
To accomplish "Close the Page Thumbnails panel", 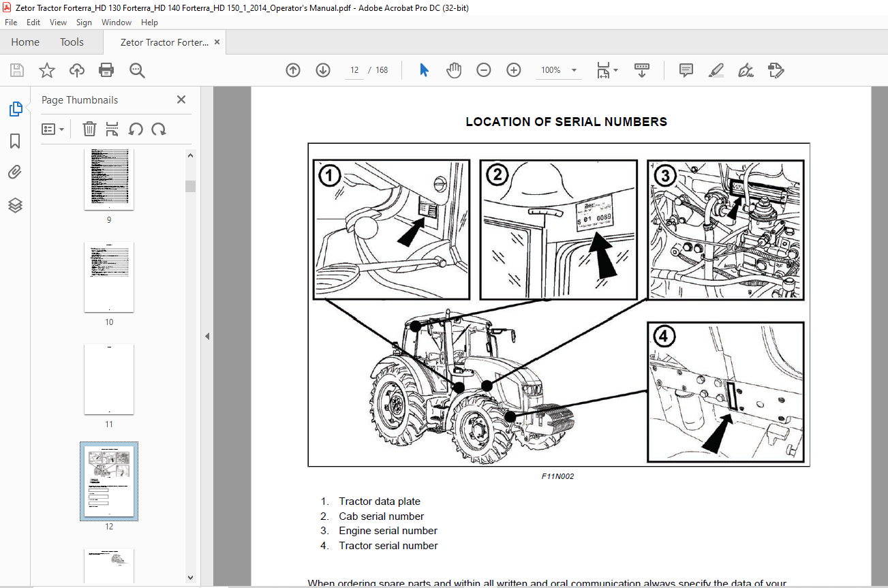I will point(181,99).
